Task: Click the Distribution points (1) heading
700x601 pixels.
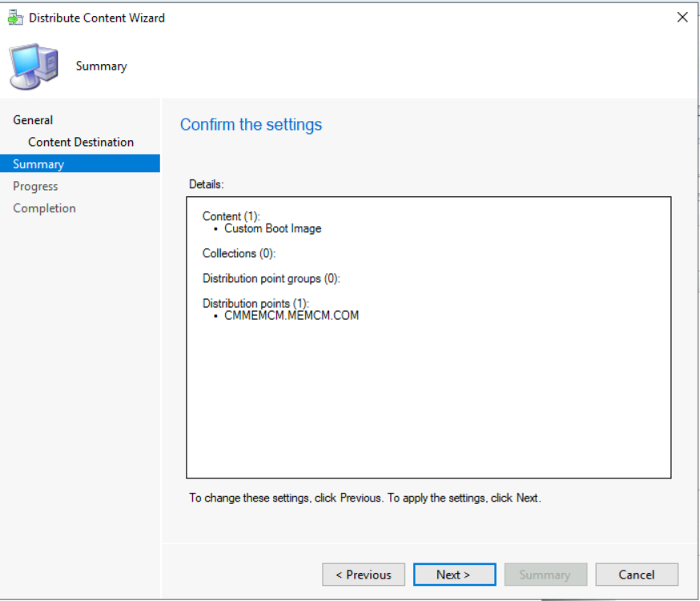Action: pos(255,303)
